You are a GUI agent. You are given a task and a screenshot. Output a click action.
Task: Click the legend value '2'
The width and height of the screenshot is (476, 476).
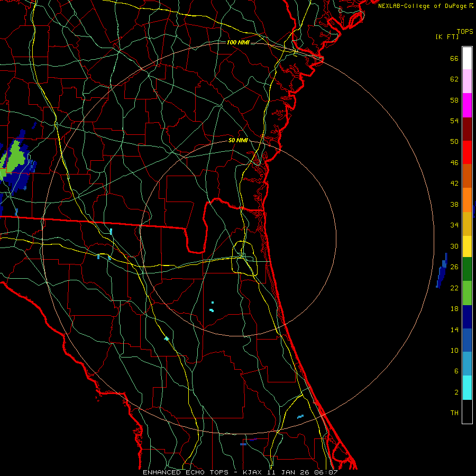point(456,392)
